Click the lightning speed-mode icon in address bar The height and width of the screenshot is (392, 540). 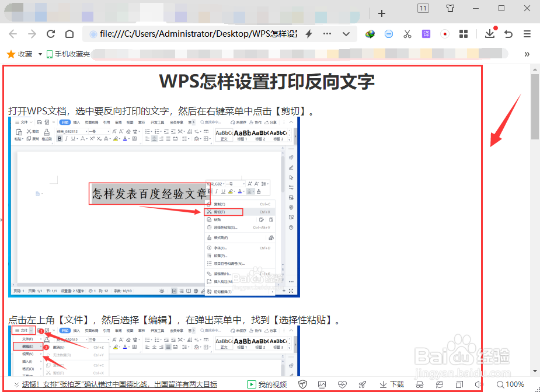pyautogui.click(x=309, y=34)
